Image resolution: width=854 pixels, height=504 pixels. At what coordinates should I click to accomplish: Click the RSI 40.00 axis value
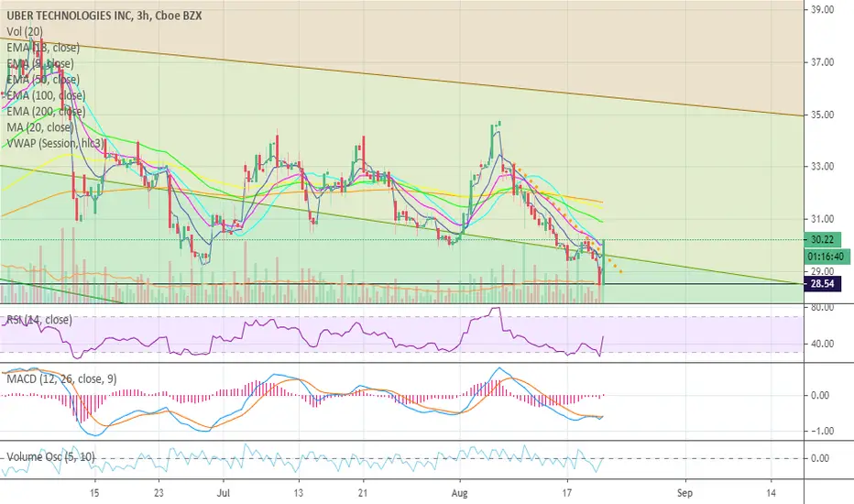[x=823, y=344]
